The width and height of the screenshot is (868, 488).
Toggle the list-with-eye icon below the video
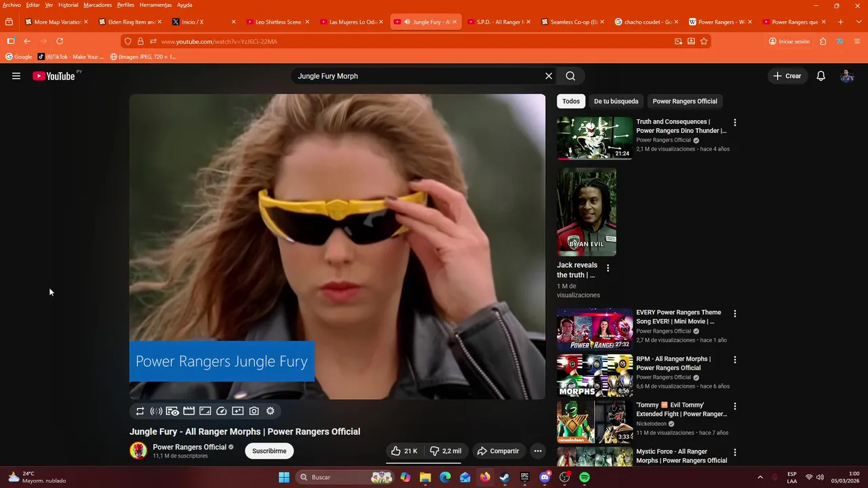pos(172,411)
